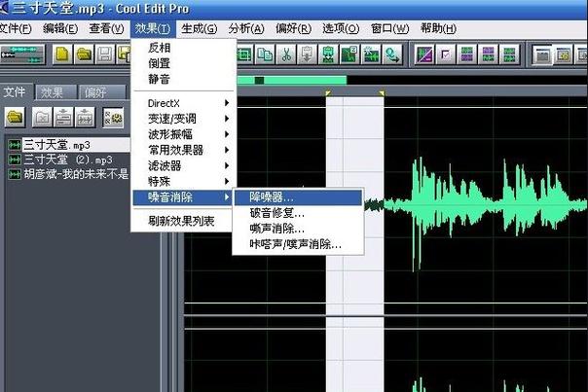Switch to the 效果 panel tab
Screen dimensions: 588x392
pyautogui.click(x=52, y=92)
